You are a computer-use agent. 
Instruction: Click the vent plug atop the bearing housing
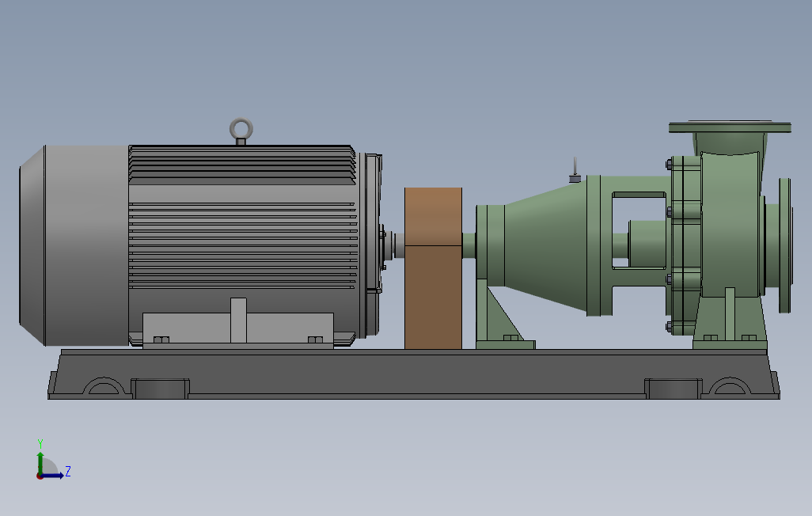point(575,170)
